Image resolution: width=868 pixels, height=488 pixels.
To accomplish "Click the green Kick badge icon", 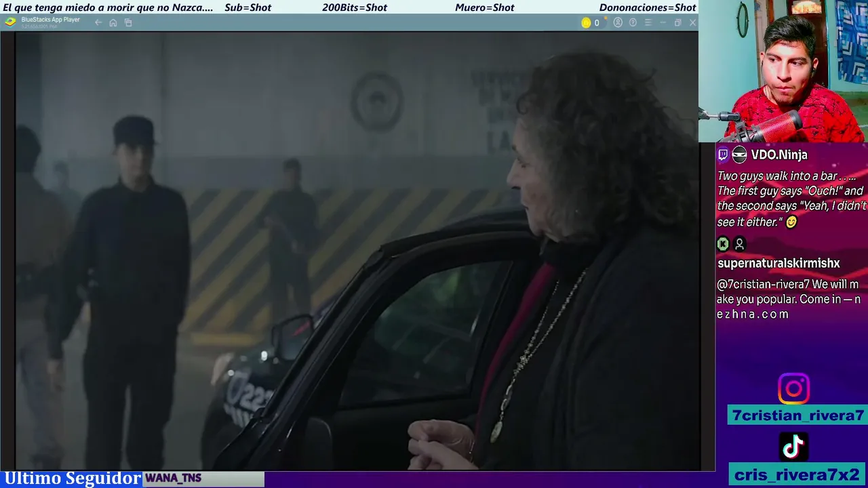I will tap(723, 243).
